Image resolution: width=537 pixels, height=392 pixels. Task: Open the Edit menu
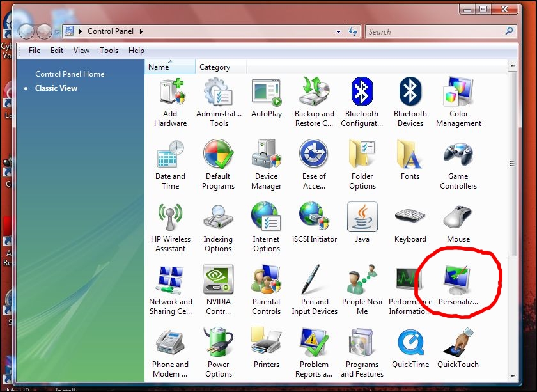pos(56,51)
